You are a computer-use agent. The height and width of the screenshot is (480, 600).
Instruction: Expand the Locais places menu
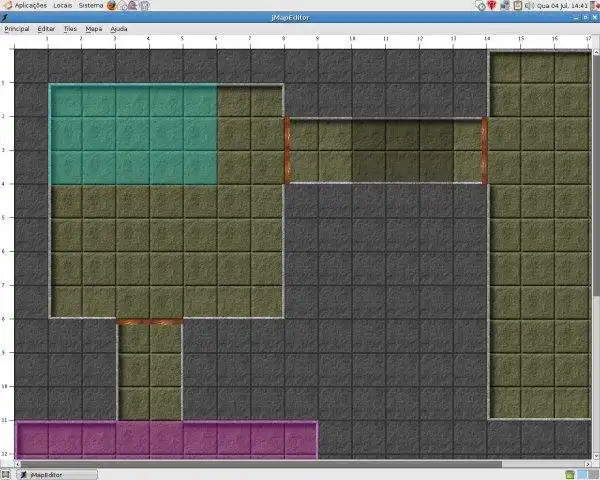point(63,5)
